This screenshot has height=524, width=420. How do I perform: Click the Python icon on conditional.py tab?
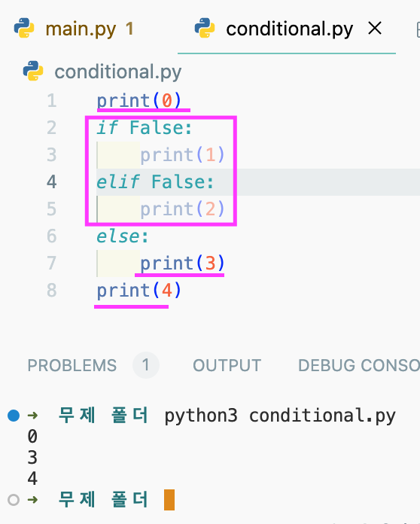205,28
